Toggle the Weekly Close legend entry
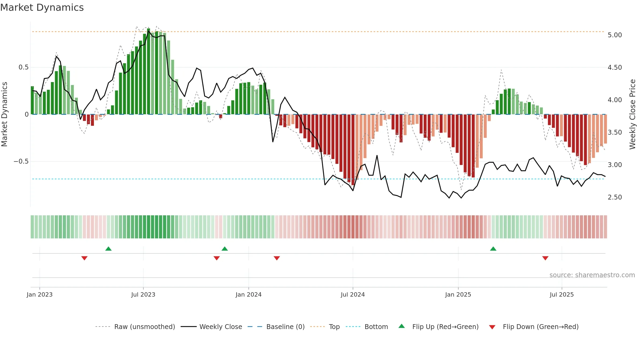The image size is (644, 362). [211, 327]
